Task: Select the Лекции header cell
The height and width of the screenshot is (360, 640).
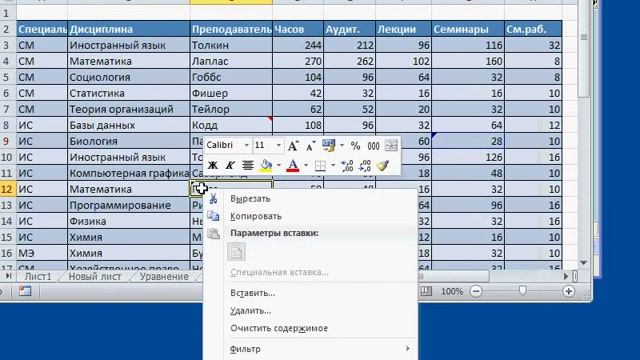Action: tap(403, 29)
